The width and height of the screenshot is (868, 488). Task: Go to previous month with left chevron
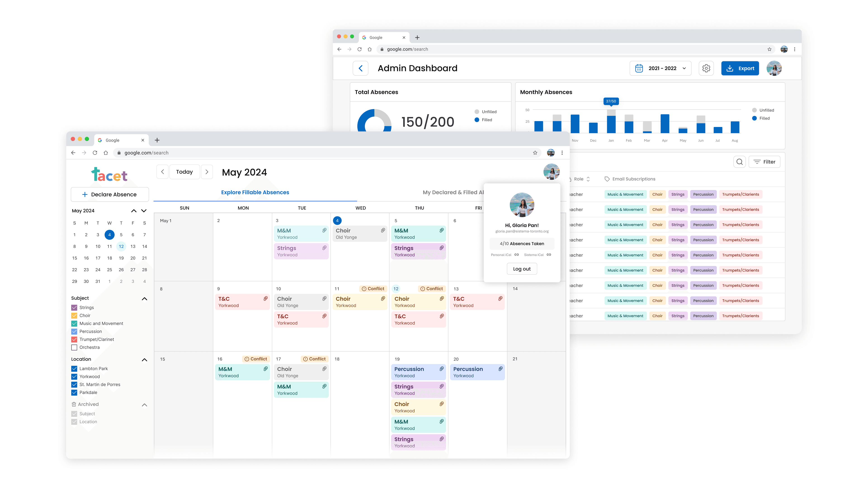point(163,172)
